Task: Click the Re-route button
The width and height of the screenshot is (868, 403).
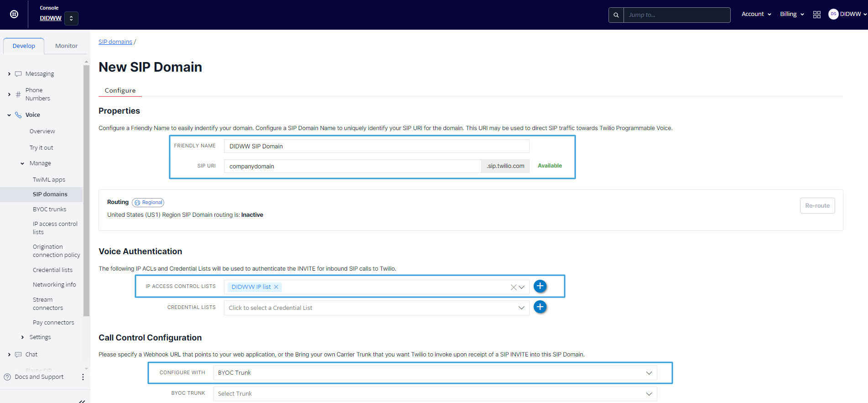Action: click(817, 206)
